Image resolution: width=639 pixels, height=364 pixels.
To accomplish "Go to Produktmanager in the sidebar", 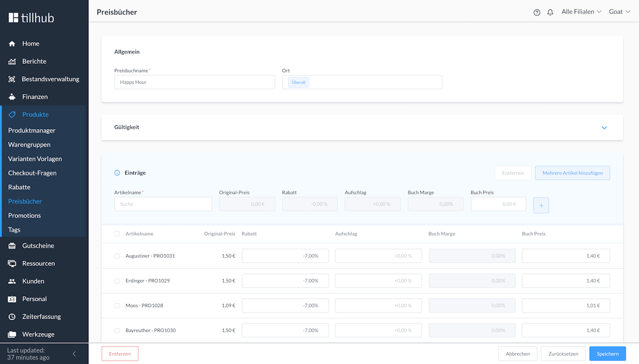I will pos(31,131).
